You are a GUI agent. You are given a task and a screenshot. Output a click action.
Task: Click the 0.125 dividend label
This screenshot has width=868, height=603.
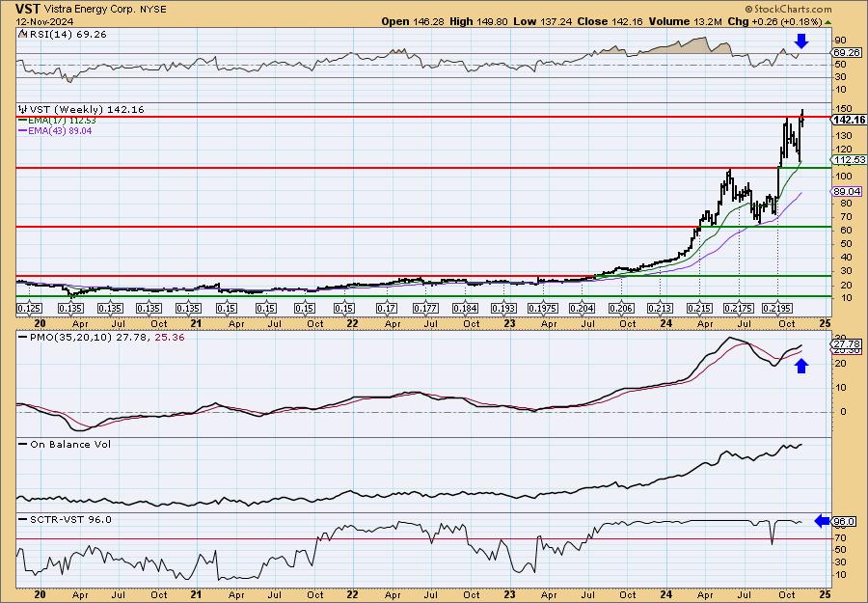pos(29,308)
